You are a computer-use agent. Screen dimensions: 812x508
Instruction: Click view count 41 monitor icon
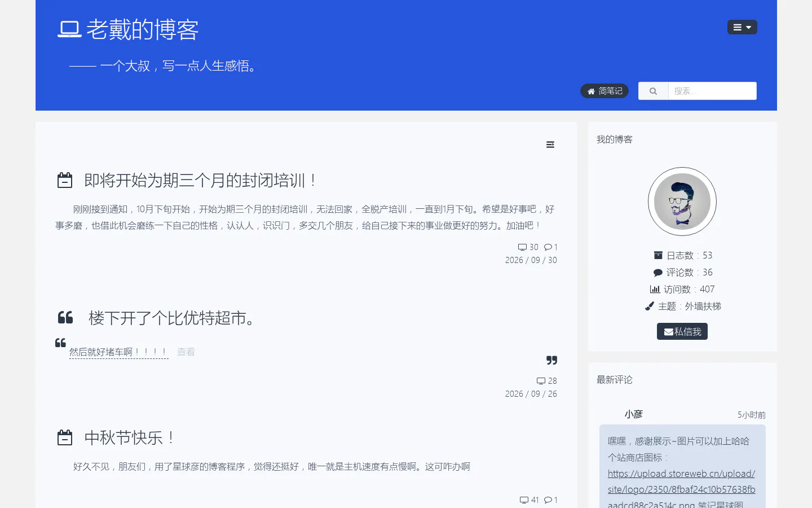(524, 500)
